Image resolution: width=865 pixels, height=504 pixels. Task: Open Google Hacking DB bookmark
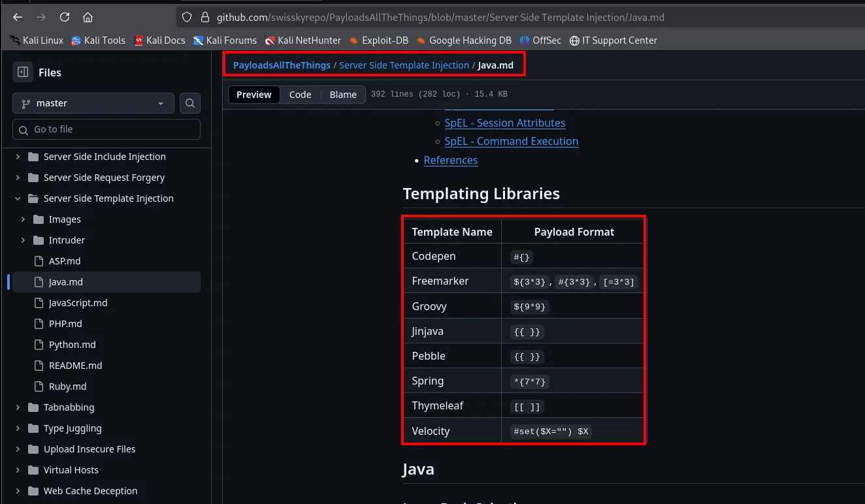464,40
